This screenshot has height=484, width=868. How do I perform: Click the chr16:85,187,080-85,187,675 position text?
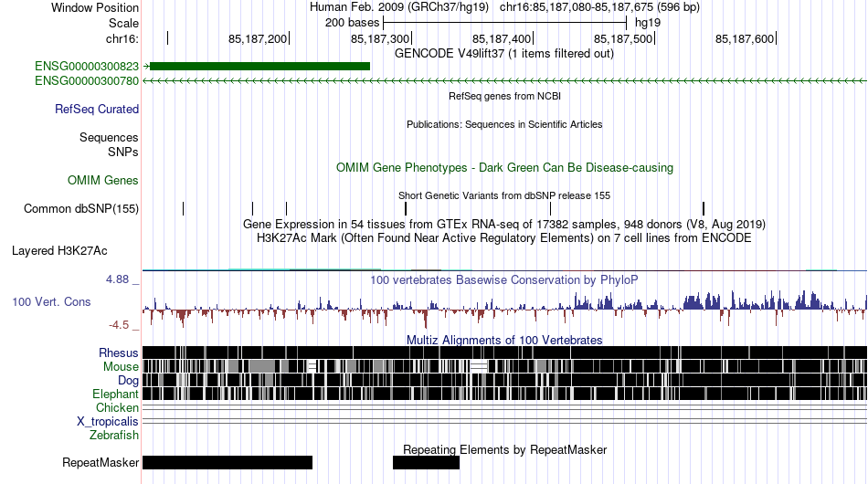point(599,7)
